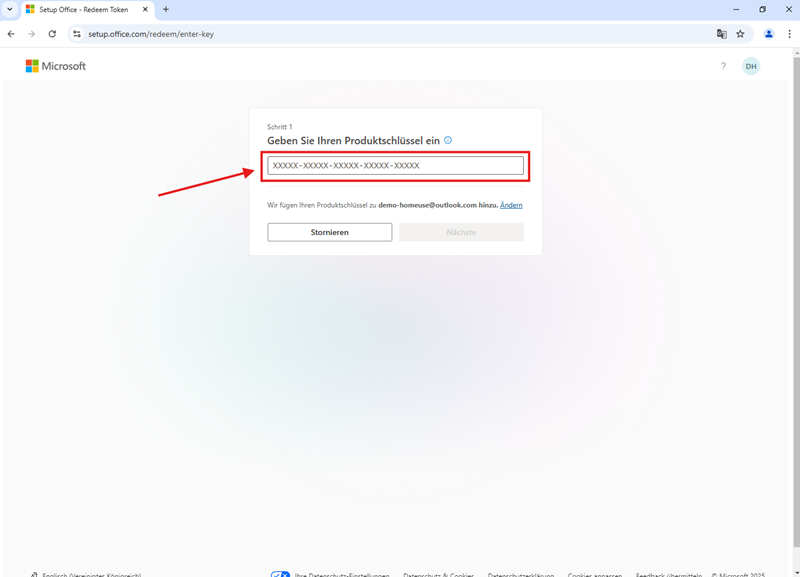The width and height of the screenshot is (800, 577).
Task: Open the DH account avatar
Action: coord(751,66)
